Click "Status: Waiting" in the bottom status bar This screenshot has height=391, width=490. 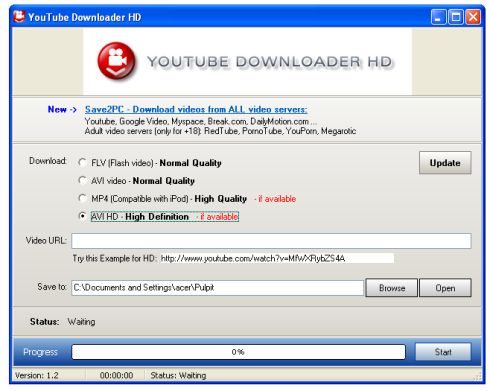[178, 375]
